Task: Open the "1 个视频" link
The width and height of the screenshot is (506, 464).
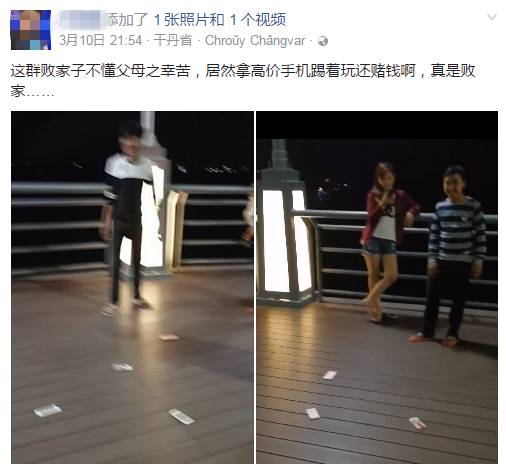Action: click(x=258, y=20)
